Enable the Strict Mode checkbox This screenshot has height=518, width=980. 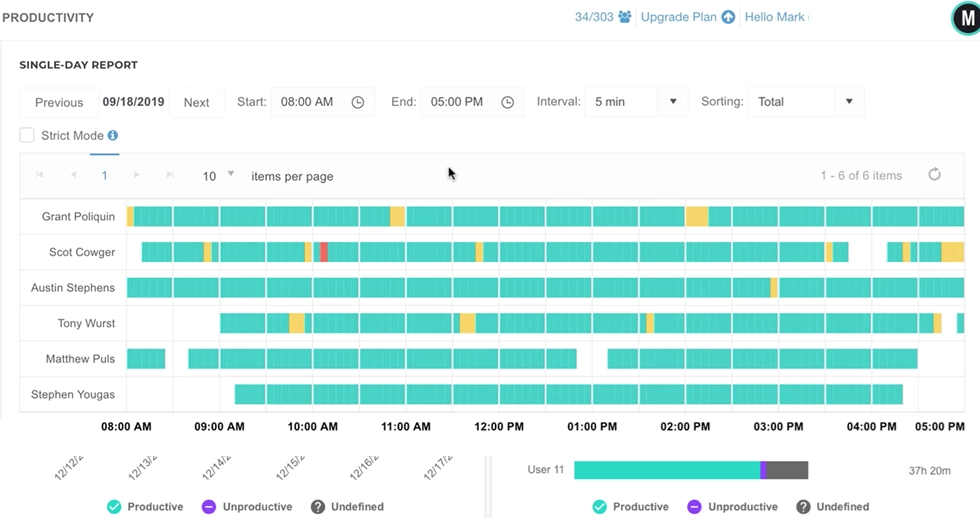27,135
